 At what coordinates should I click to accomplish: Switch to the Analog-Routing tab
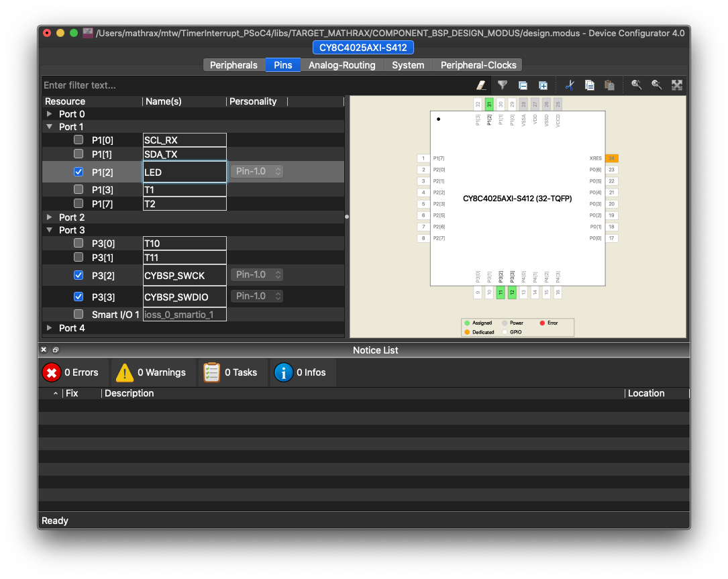pos(342,65)
